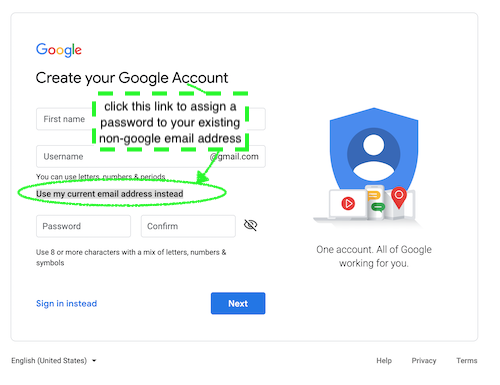
Task: Click the language dropdown arrow
Action: 94,361
